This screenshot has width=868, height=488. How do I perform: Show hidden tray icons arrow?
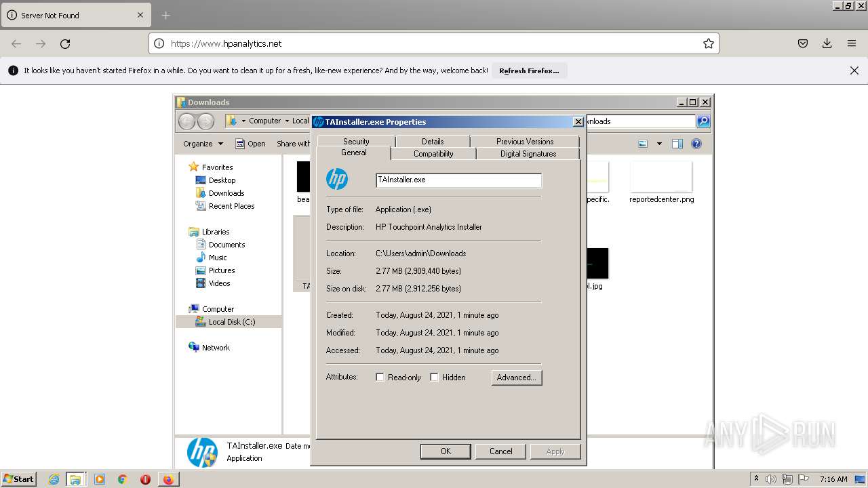[756, 479]
